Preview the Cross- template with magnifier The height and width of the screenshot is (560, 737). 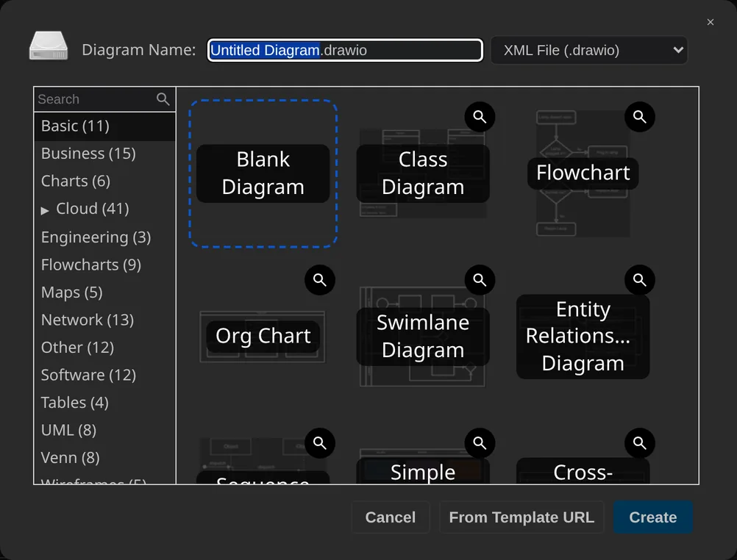point(639,443)
